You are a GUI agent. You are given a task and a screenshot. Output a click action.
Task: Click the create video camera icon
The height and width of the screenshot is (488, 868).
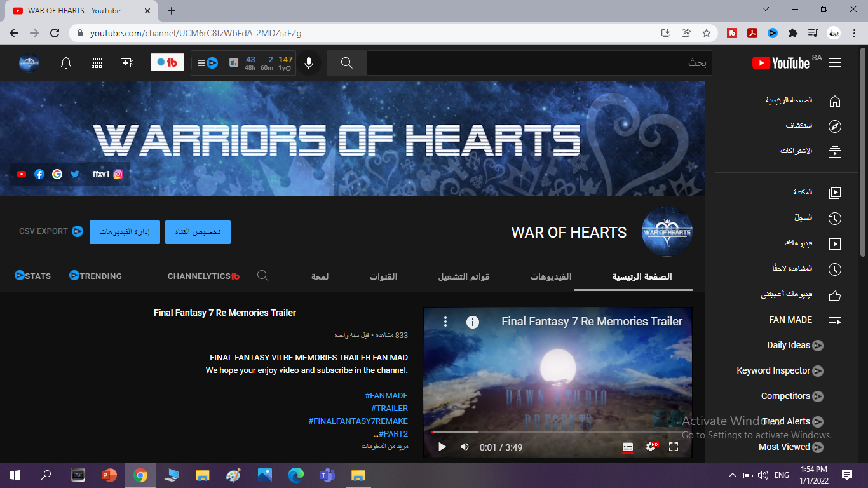(x=127, y=63)
